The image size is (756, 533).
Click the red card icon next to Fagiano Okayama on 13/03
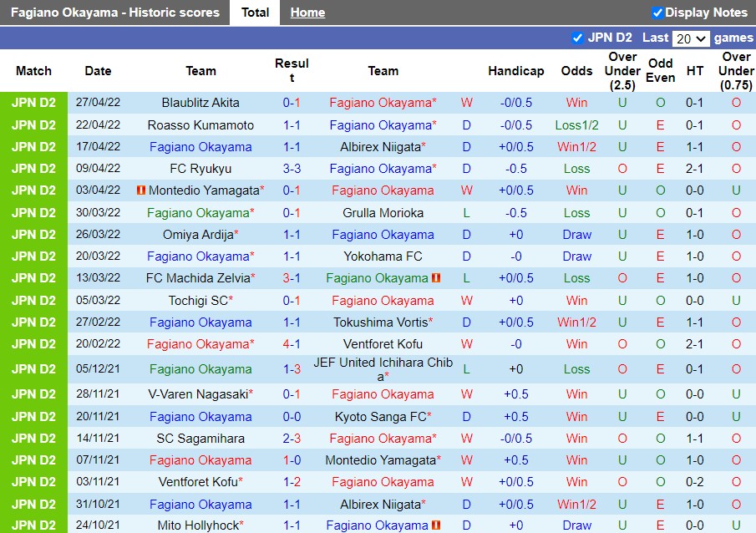[x=435, y=278]
